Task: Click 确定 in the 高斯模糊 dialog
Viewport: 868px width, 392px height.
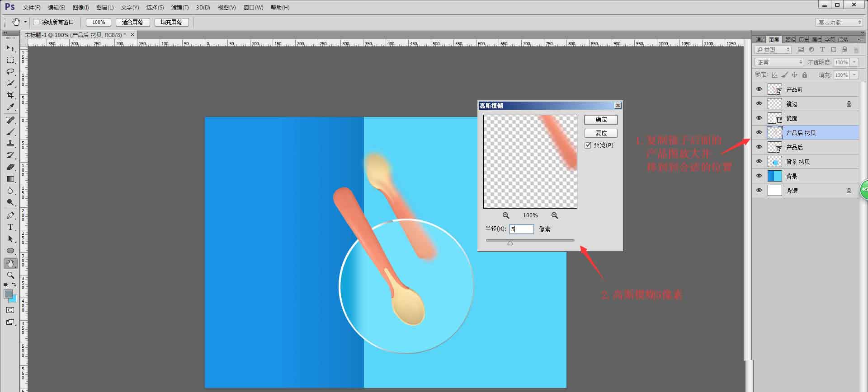Action: (x=601, y=119)
